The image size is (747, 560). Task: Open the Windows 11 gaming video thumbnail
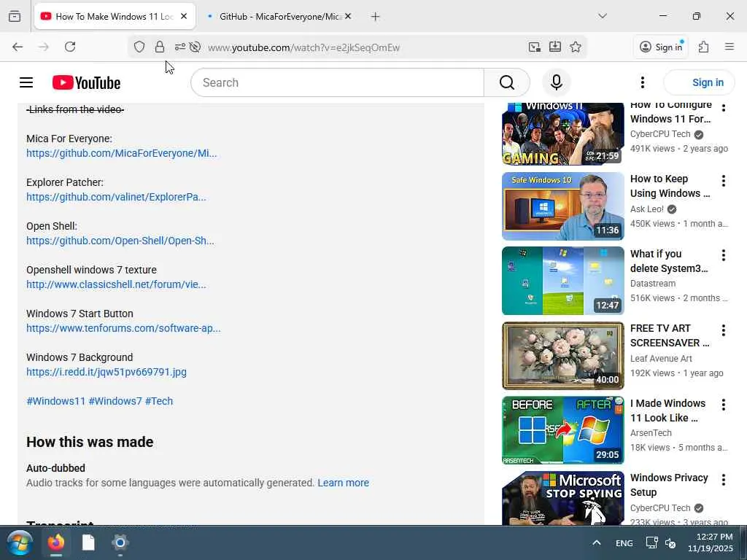(x=562, y=134)
